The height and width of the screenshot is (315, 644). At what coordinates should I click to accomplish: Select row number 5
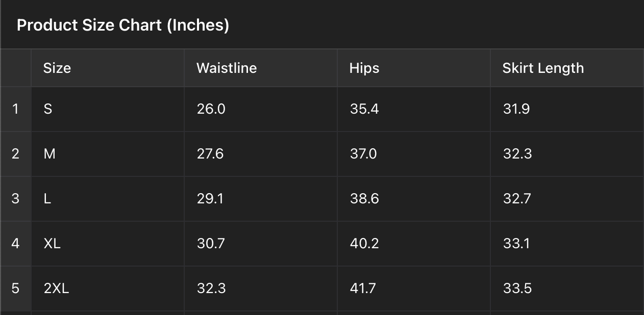[15, 288]
